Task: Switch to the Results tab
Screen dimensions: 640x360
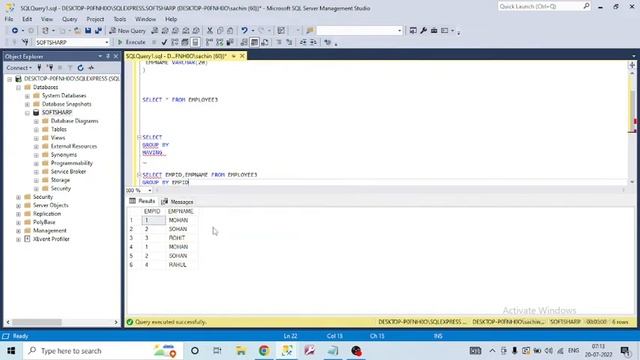Action: click(x=142, y=201)
